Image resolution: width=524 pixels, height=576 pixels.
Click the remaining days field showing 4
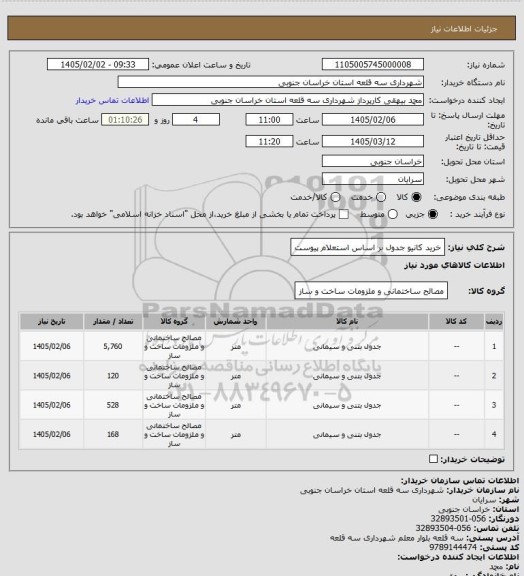tap(196, 120)
